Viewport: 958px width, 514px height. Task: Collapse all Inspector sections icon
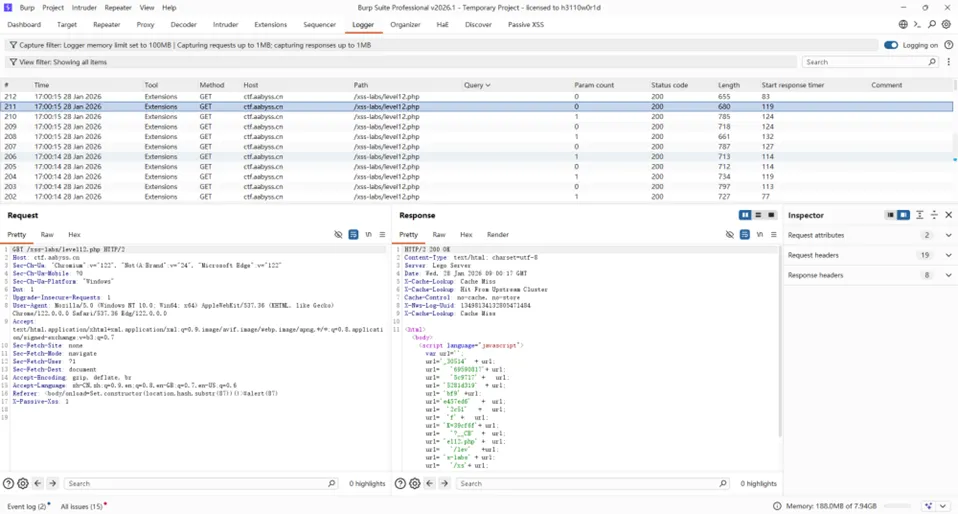tap(934, 215)
